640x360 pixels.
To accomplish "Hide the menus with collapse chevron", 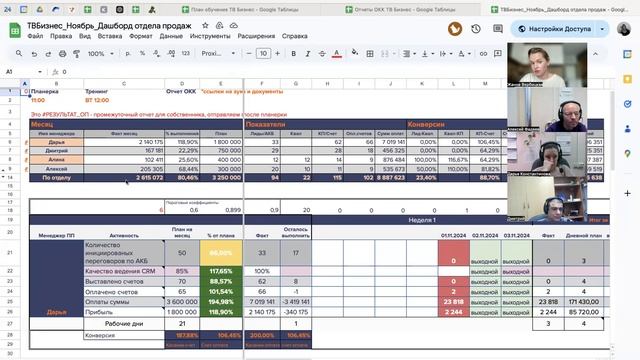I will pyautogui.click(x=595, y=53).
